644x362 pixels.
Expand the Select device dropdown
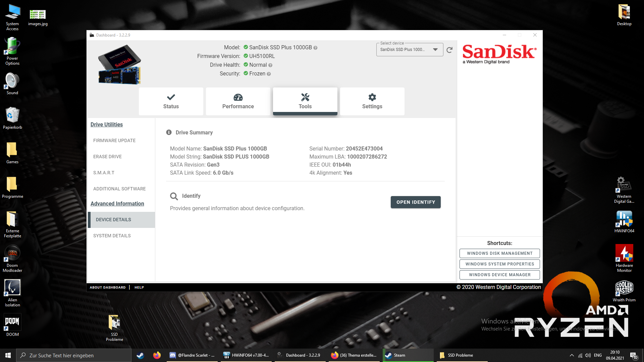435,50
